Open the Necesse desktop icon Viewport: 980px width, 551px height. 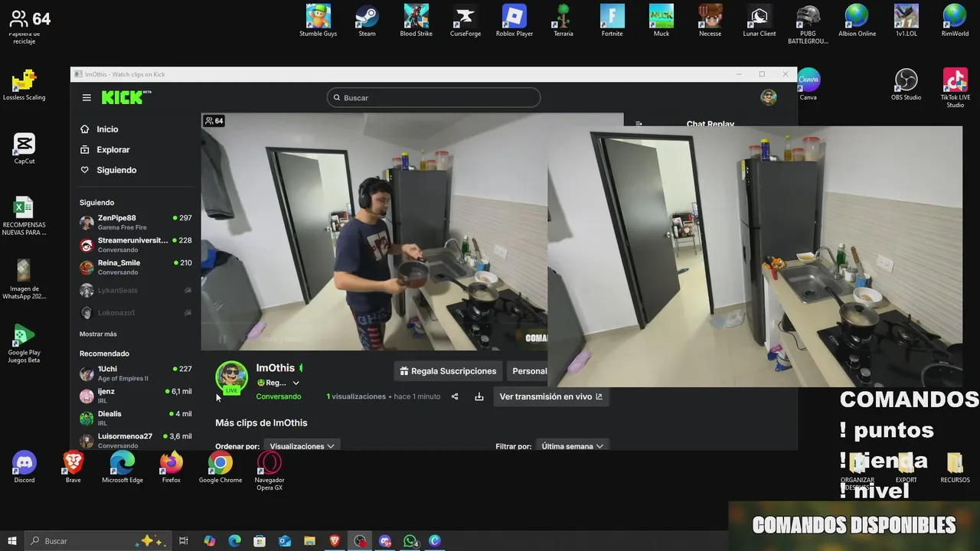pyautogui.click(x=710, y=21)
